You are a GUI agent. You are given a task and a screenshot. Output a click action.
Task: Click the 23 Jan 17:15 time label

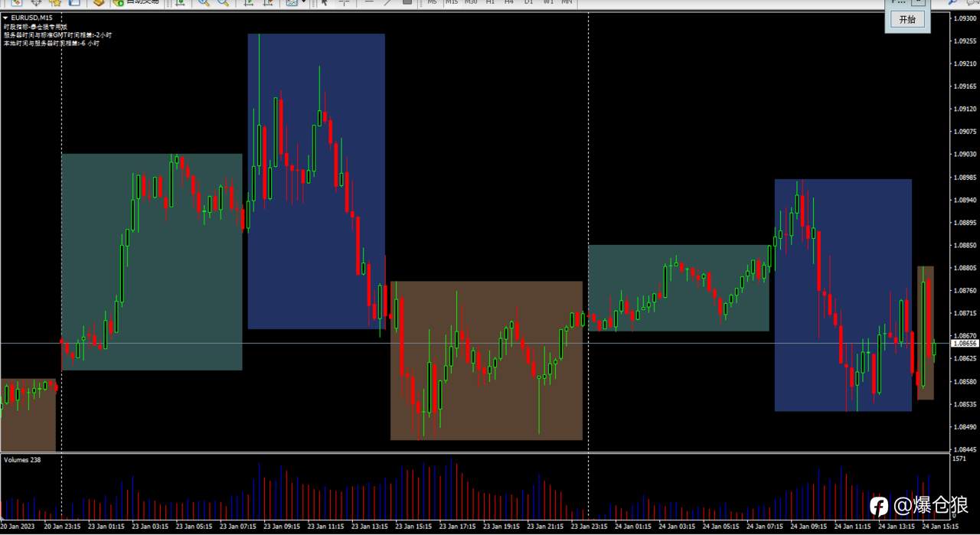[x=458, y=527]
